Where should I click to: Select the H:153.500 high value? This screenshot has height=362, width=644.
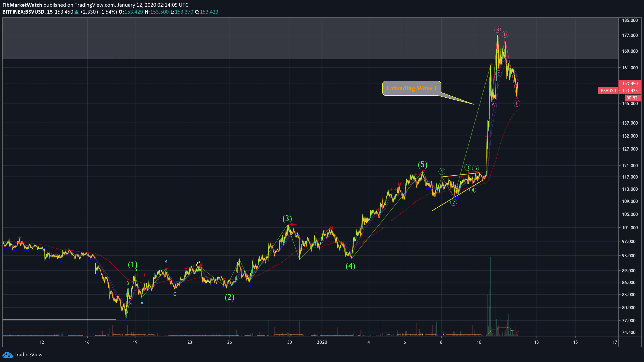coord(157,12)
